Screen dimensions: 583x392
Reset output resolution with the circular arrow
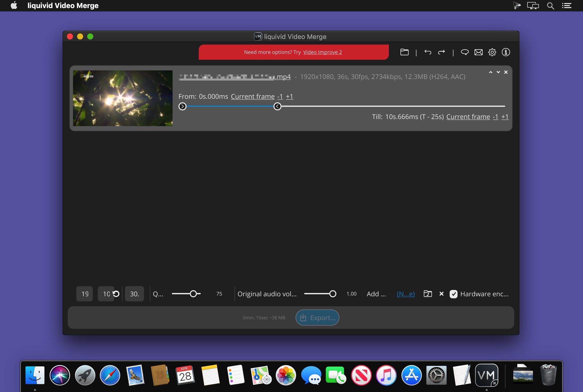[116, 294]
